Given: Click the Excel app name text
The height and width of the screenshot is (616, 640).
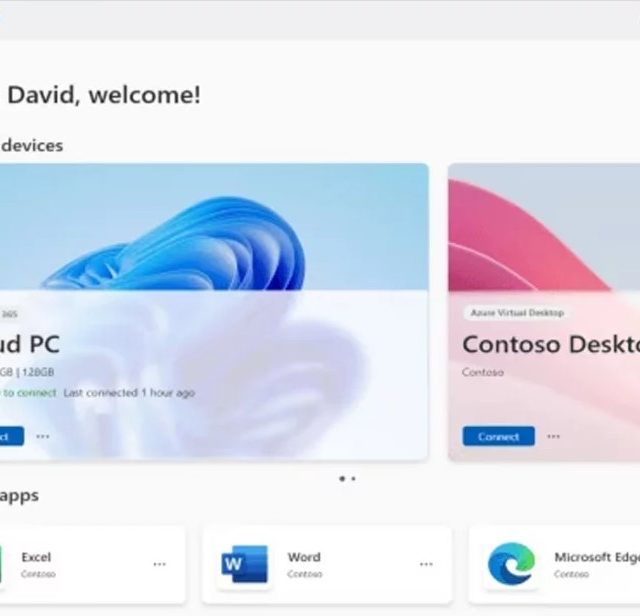Looking at the screenshot, I should (36, 557).
